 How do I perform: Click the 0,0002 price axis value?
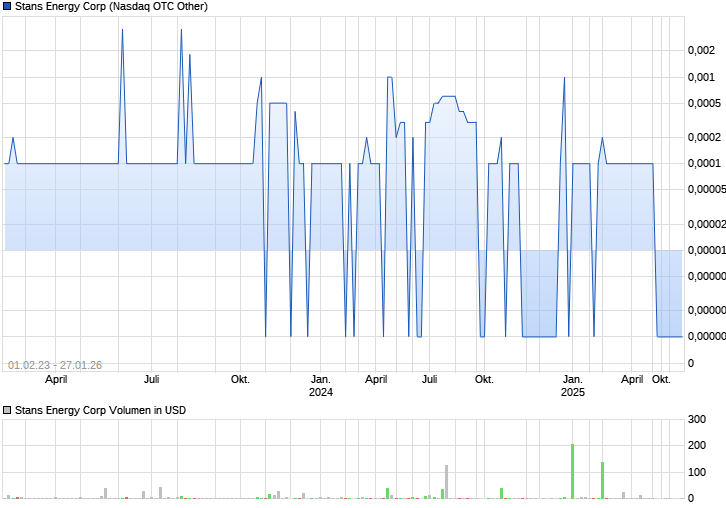tap(704, 137)
